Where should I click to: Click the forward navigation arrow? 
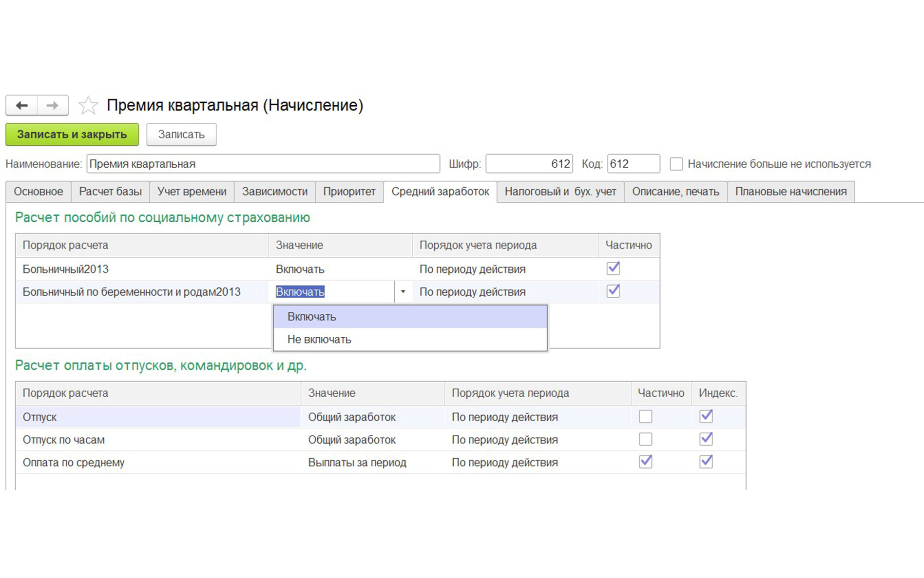click(x=52, y=105)
